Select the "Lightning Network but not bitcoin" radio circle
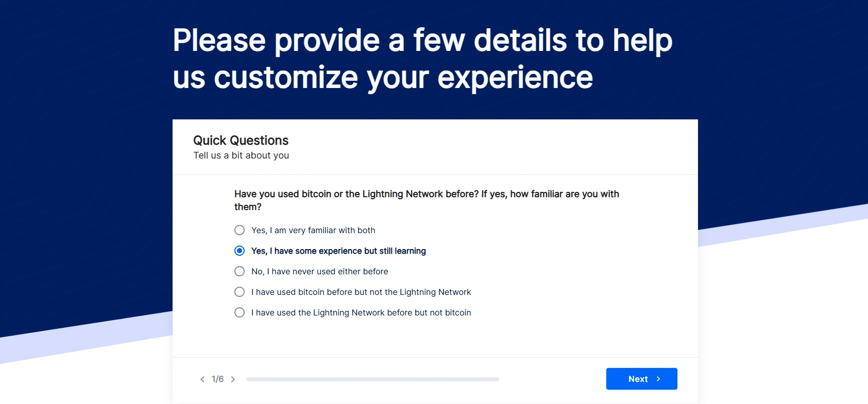This screenshot has height=404, width=868. click(x=240, y=312)
